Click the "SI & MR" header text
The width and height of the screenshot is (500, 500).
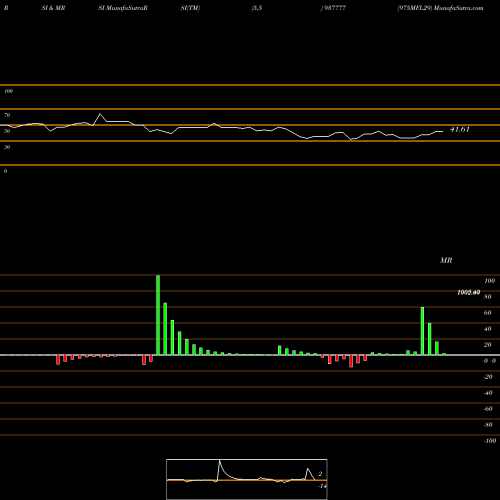pos(53,8)
